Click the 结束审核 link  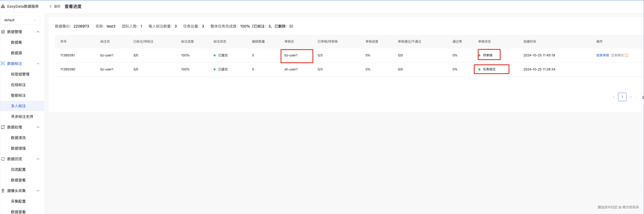coord(602,55)
